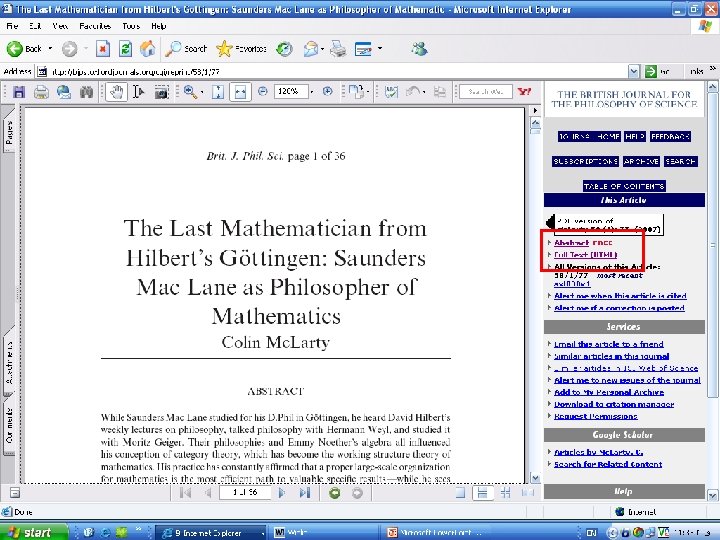Open the Full Text (HTML) link
720x540 pixels.
(586, 255)
